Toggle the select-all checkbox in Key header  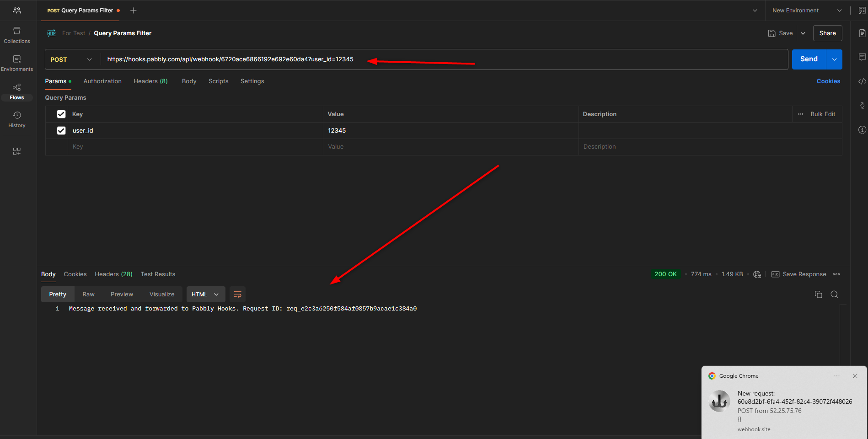61,114
